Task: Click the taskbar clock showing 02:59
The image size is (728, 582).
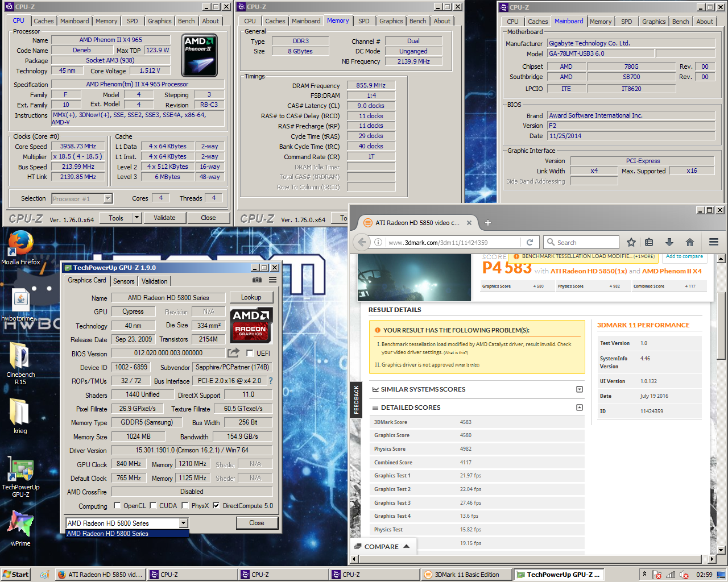Action: pos(704,575)
